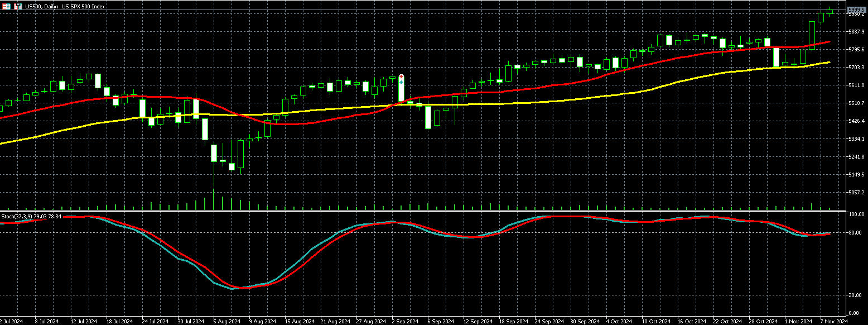Select the yellow moving average line
The width and height of the screenshot is (868, 325).
pyautogui.click(x=558, y=102)
